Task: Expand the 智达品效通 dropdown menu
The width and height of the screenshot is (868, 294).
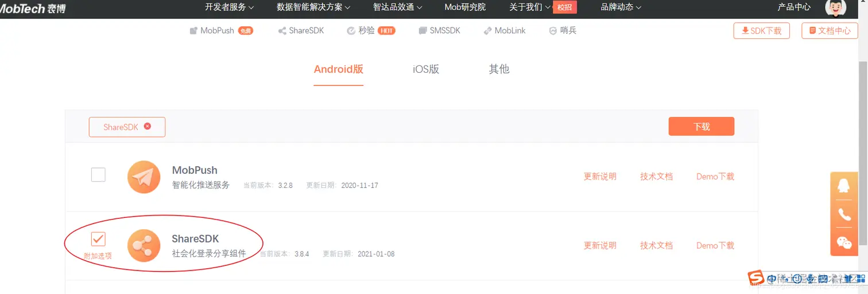Action: pyautogui.click(x=397, y=7)
